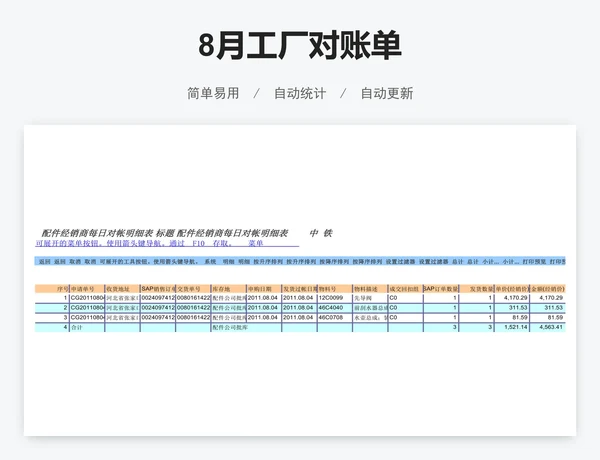Click 配件公司批库 in the 合计 row
Viewport: 600px width, 460px height.
(x=230, y=328)
